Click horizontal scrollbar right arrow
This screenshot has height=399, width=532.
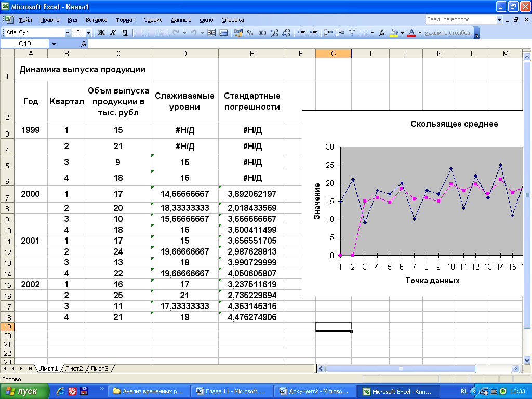pos(515,368)
